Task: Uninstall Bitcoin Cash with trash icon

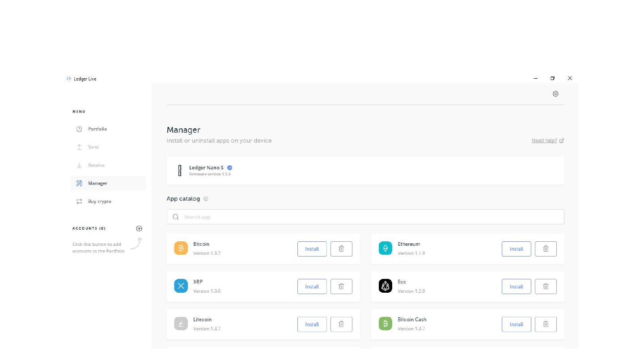Action: (546, 324)
